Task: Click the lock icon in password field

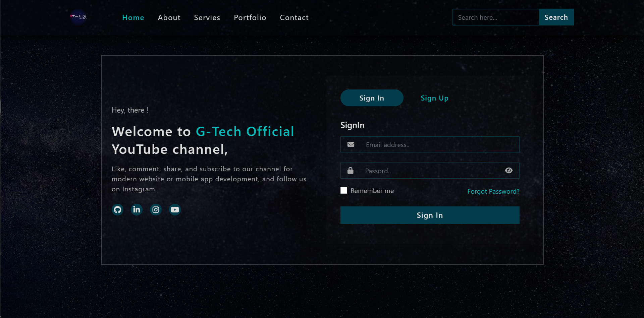Action: 351,171
